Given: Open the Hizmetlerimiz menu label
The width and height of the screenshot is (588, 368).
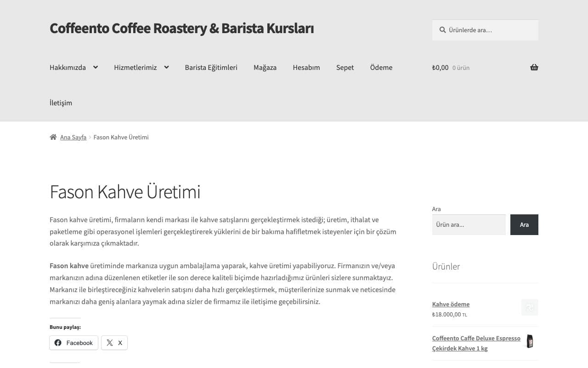Looking at the screenshot, I should click(136, 67).
